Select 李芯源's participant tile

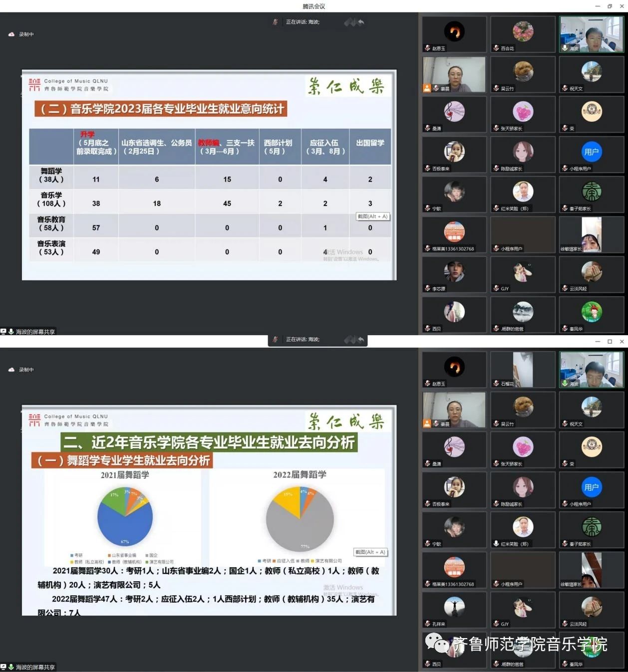(454, 274)
